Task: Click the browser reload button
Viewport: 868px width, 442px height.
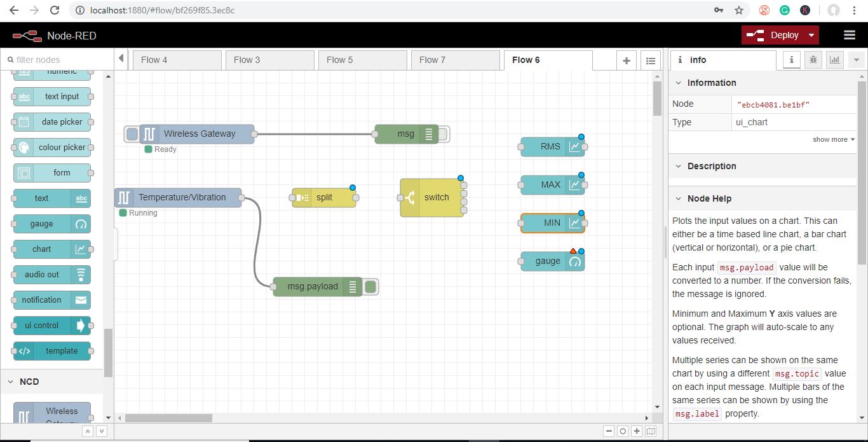Action: coord(55,10)
